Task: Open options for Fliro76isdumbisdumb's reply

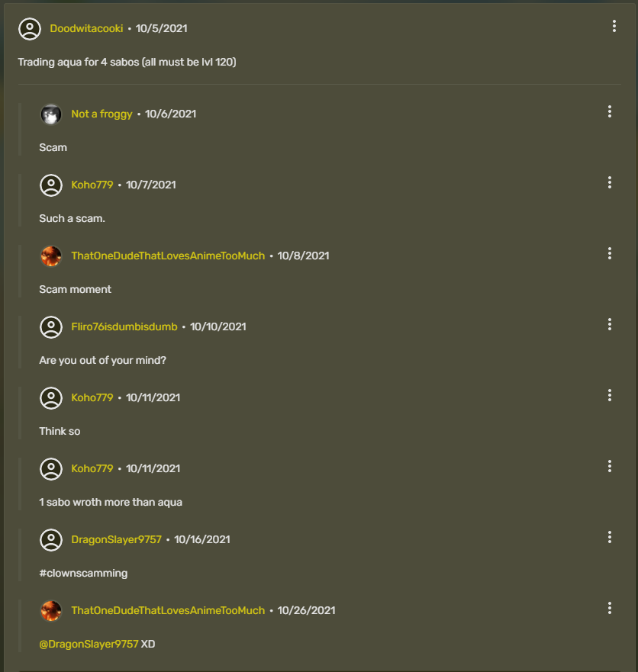Action: (x=610, y=325)
